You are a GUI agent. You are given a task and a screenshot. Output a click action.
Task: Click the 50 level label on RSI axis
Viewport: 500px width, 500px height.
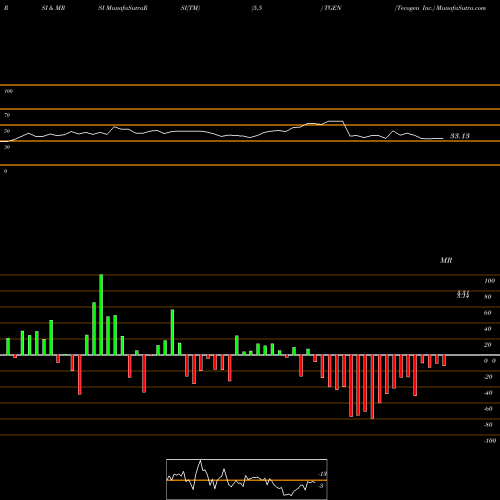7,131
